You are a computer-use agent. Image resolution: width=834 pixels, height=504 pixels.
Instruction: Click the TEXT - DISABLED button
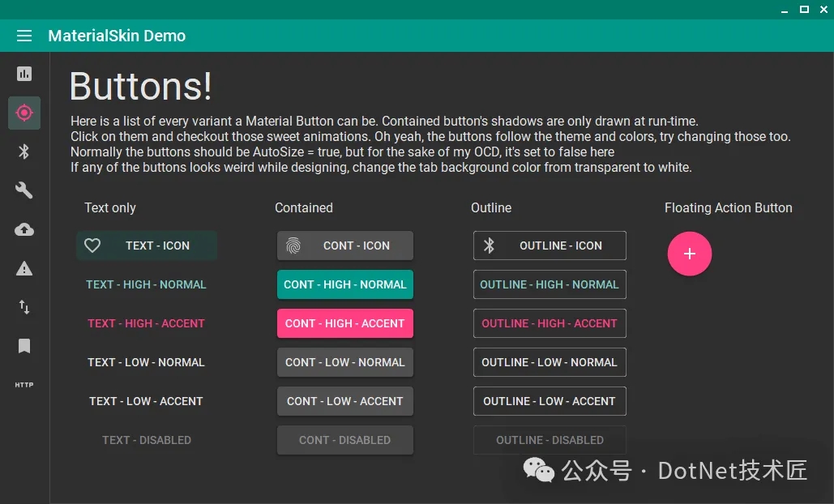pyautogui.click(x=146, y=440)
